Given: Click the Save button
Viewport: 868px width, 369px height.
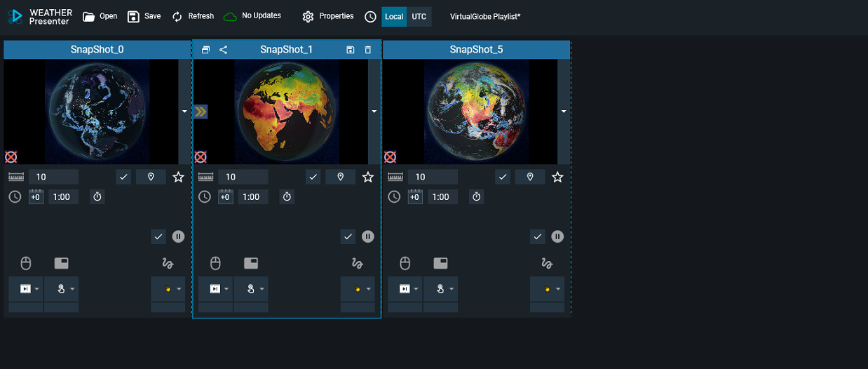Looking at the screenshot, I should [x=144, y=16].
